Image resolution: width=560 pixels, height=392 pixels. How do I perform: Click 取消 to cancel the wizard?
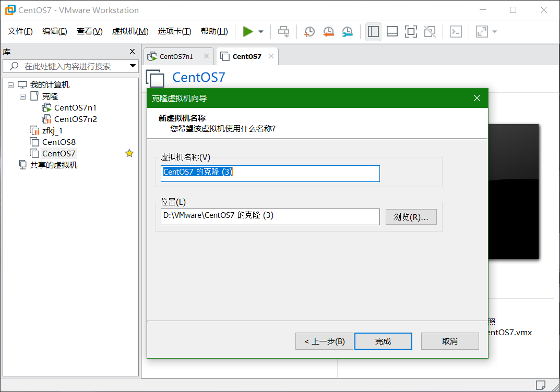pos(450,341)
